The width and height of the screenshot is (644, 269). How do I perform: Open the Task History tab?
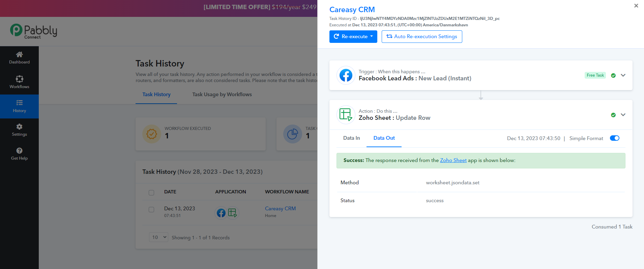[156, 95]
